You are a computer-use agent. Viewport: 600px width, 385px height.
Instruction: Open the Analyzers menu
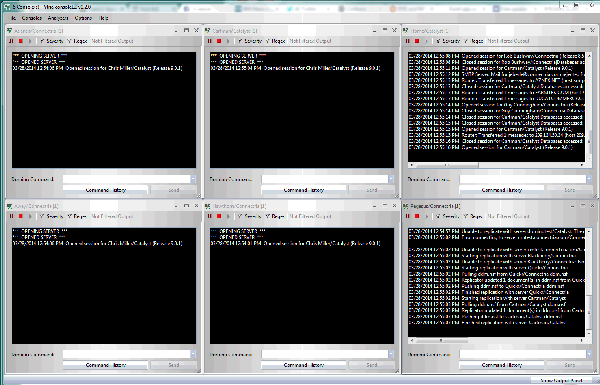(58, 18)
